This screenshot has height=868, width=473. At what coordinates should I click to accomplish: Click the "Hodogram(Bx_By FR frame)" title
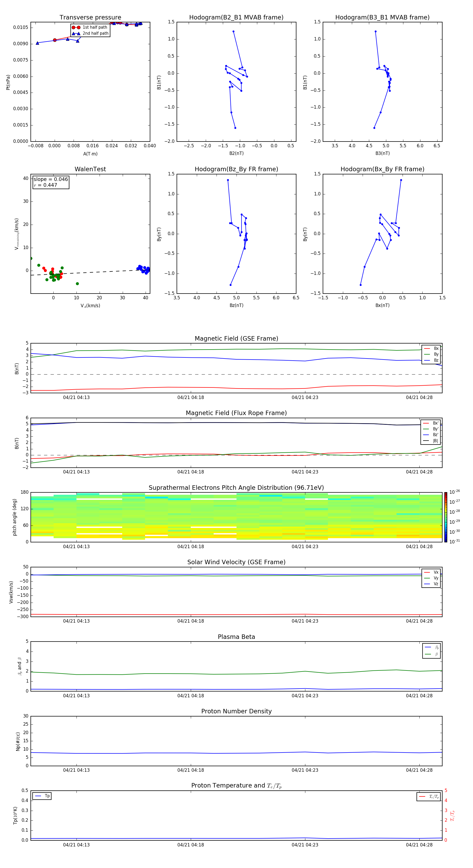pos(382,169)
